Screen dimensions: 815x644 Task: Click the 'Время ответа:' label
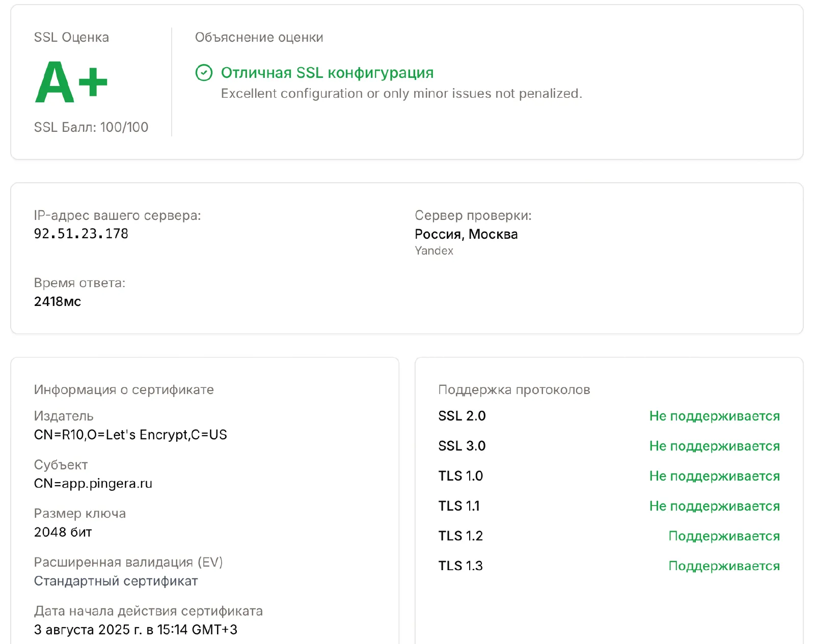tap(79, 283)
